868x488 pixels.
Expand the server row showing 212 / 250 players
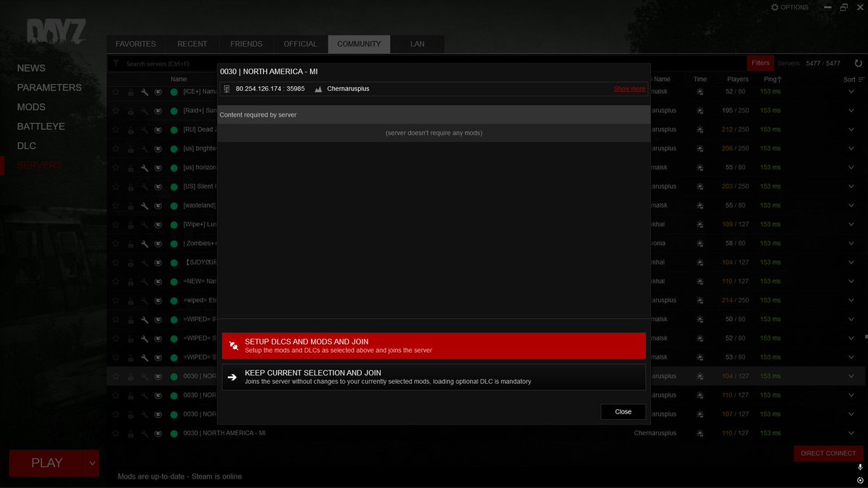[x=851, y=130]
